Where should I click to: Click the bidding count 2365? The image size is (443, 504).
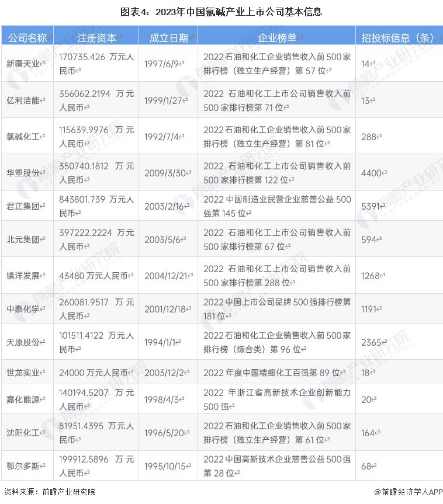371,342
